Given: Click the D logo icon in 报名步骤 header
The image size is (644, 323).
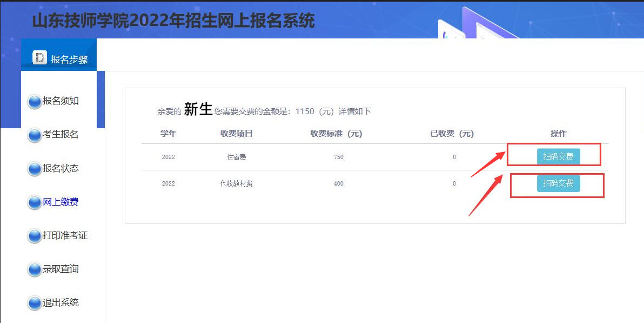Looking at the screenshot, I should pyautogui.click(x=39, y=58).
